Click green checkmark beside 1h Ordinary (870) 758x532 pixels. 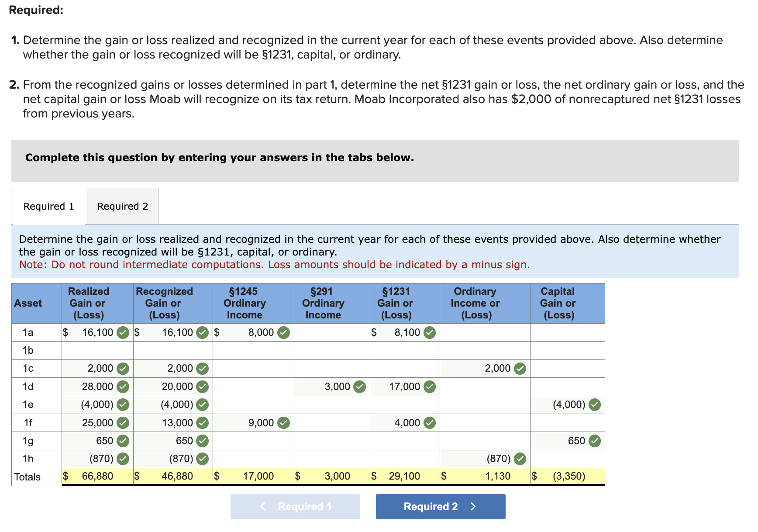click(x=520, y=459)
